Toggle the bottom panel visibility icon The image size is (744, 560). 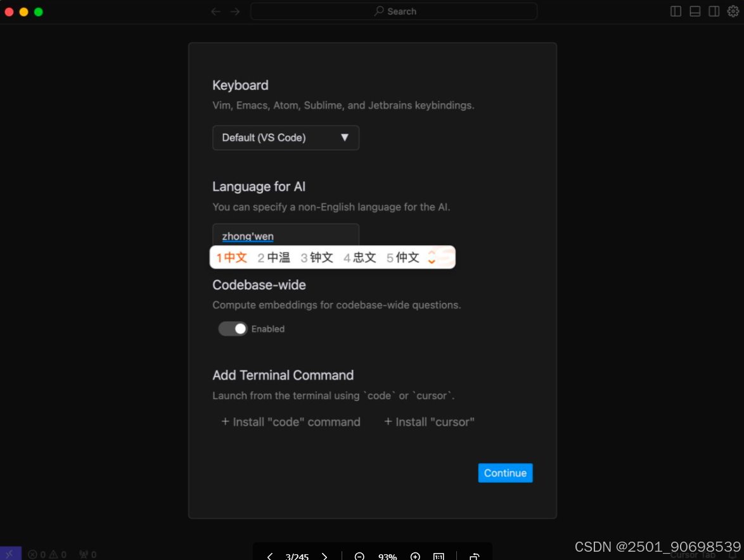[x=695, y=11]
